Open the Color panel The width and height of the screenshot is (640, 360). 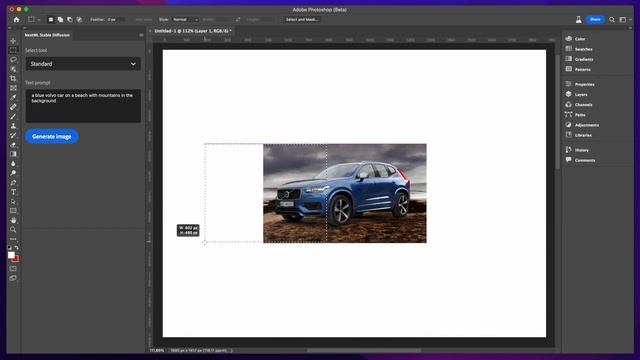tap(576, 39)
